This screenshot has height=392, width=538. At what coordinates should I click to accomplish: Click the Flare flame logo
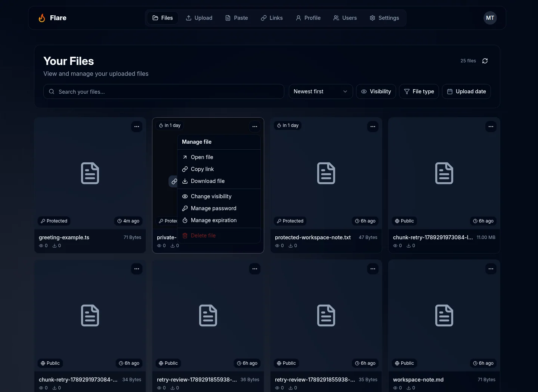[x=42, y=18]
